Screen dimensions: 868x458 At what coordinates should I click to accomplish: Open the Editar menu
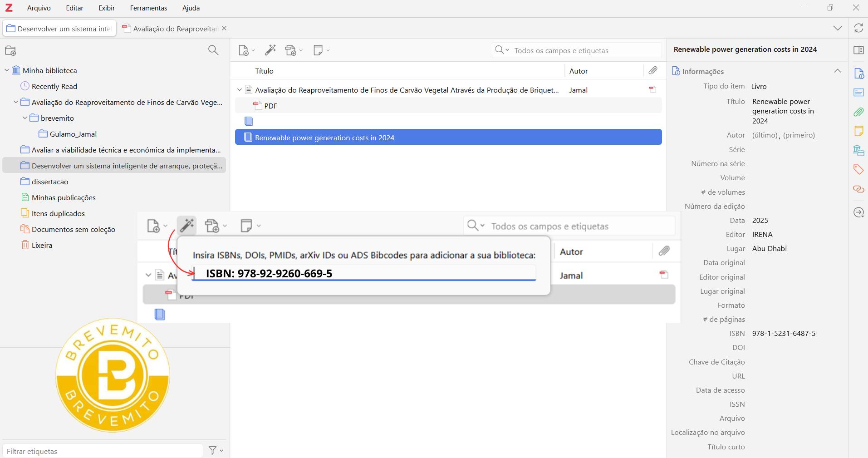coord(74,8)
